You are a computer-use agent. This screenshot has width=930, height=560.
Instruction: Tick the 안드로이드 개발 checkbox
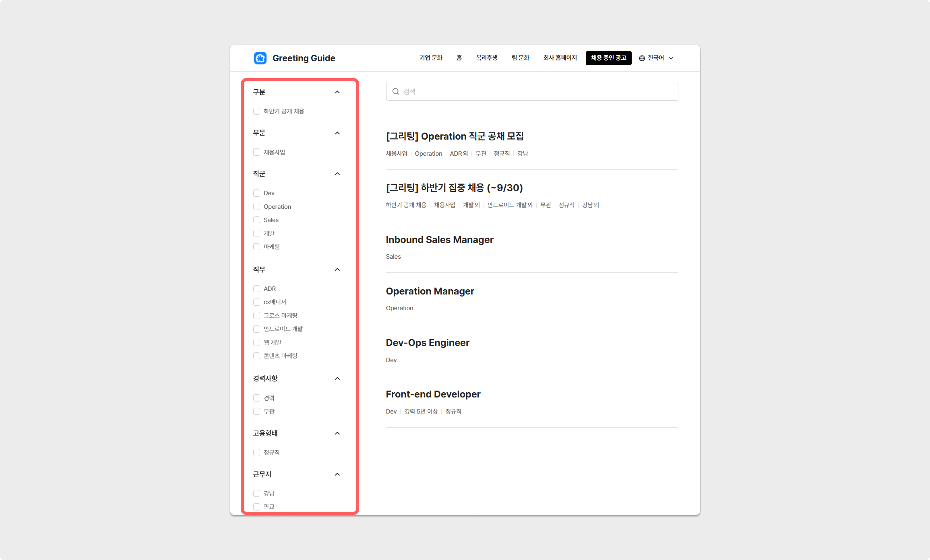[x=256, y=329]
